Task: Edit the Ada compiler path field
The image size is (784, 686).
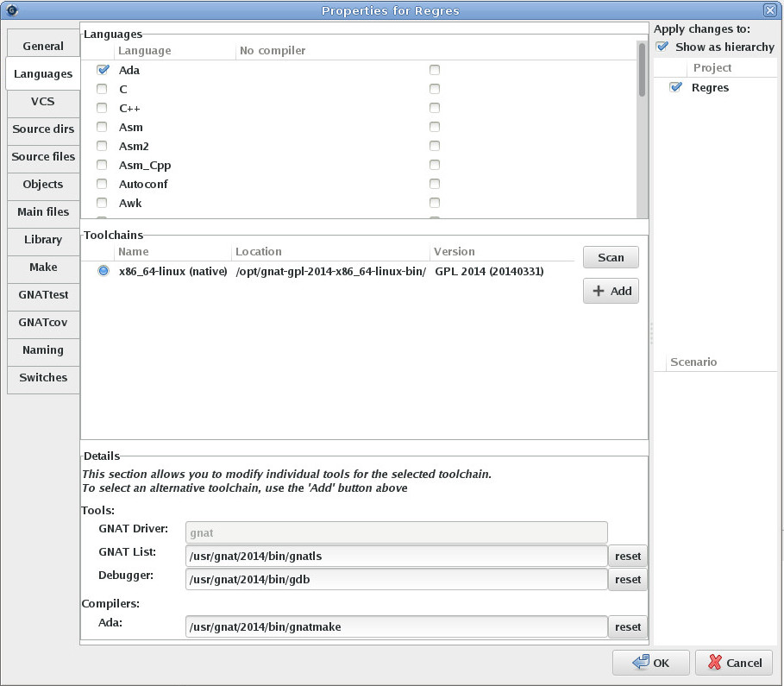Action: 397,627
